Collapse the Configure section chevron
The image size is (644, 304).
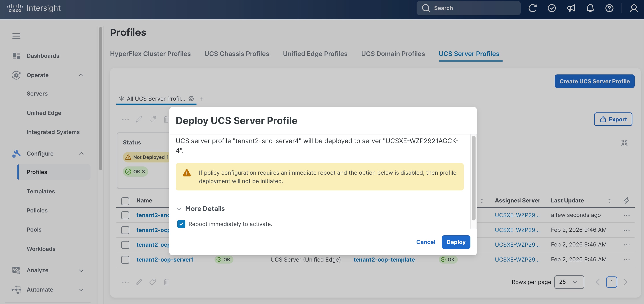click(x=81, y=154)
